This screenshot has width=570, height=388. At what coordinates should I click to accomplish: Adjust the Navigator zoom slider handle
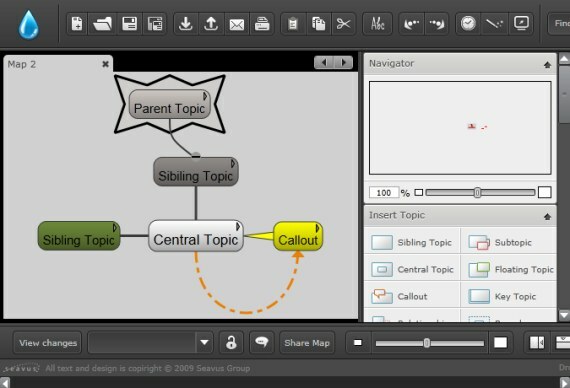tap(477, 192)
